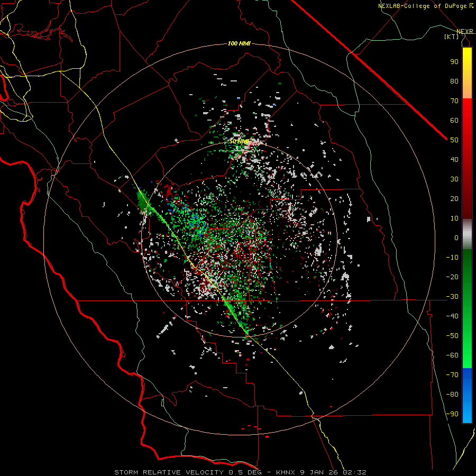
Task: Click the -40 value on velocity scale
Action: (x=452, y=316)
